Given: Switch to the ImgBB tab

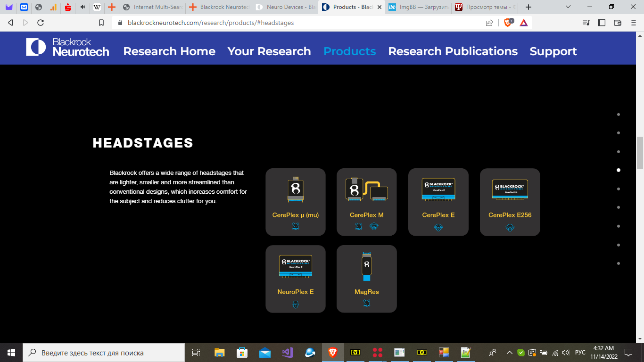Looking at the screenshot, I should [x=418, y=7].
